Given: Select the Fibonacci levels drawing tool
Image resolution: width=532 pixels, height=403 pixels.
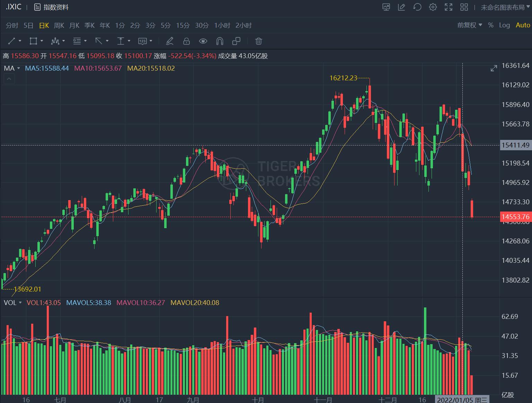Looking at the screenshot, I should point(77,41).
